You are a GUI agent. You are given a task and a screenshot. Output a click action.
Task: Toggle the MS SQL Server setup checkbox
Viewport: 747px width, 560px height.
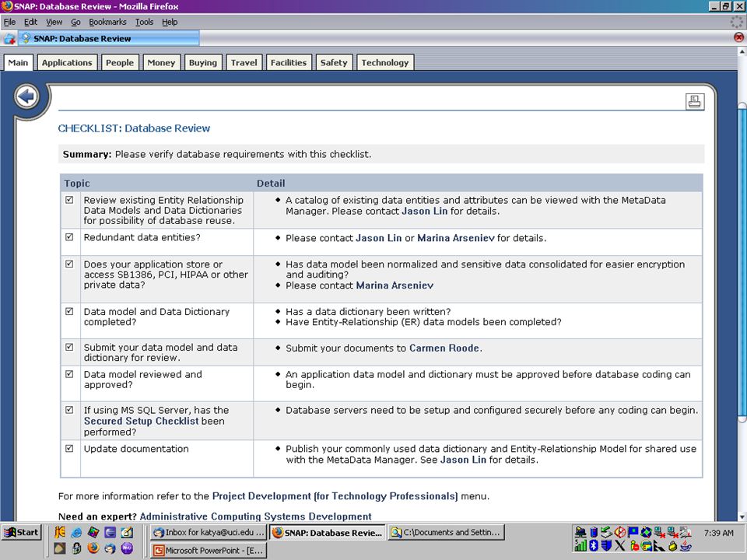coord(69,410)
